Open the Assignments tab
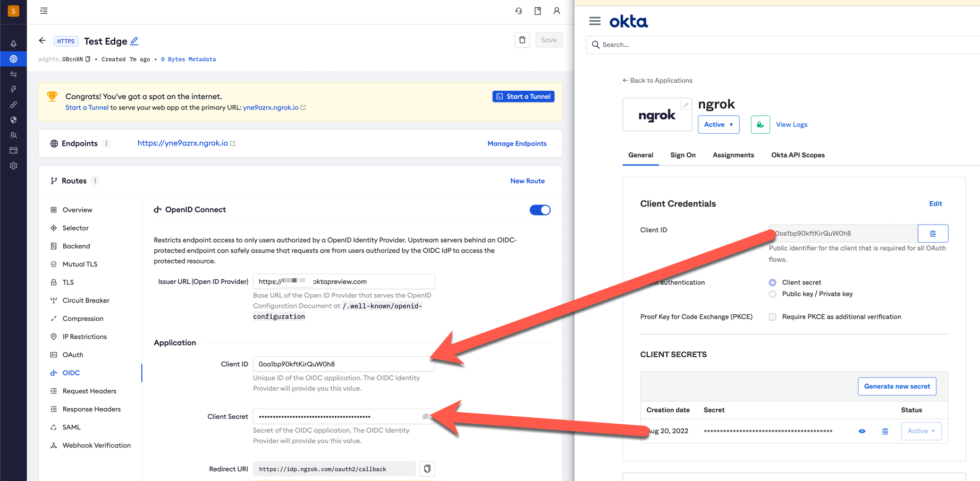Image resolution: width=980 pixels, height=481 pixels. click(x=733, y=155)
